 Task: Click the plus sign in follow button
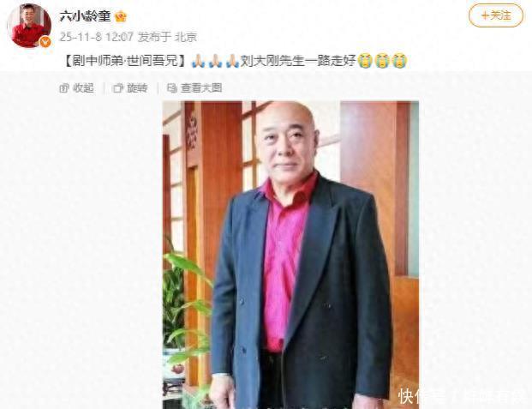point(486,15)
